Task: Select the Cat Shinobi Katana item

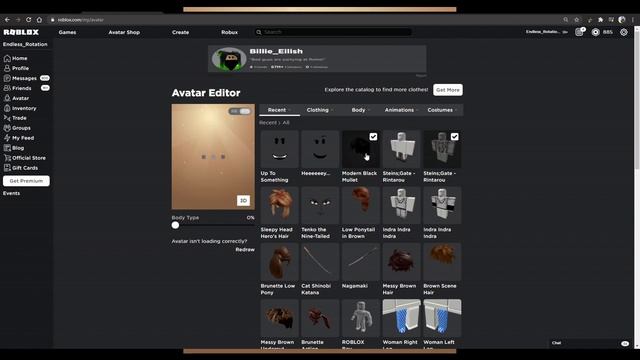Action: 320,269
